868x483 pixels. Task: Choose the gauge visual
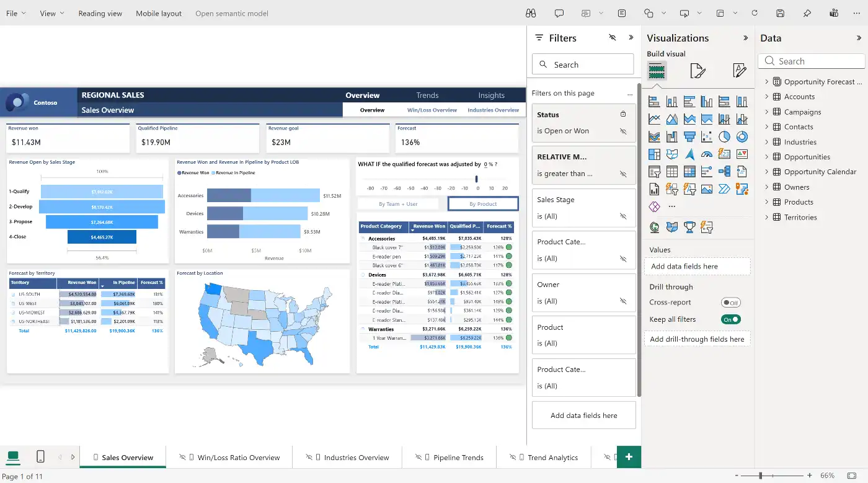(x=707, y=154)
